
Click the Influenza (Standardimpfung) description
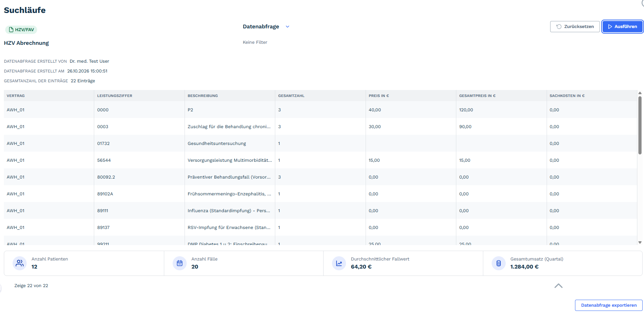(229, 211)
